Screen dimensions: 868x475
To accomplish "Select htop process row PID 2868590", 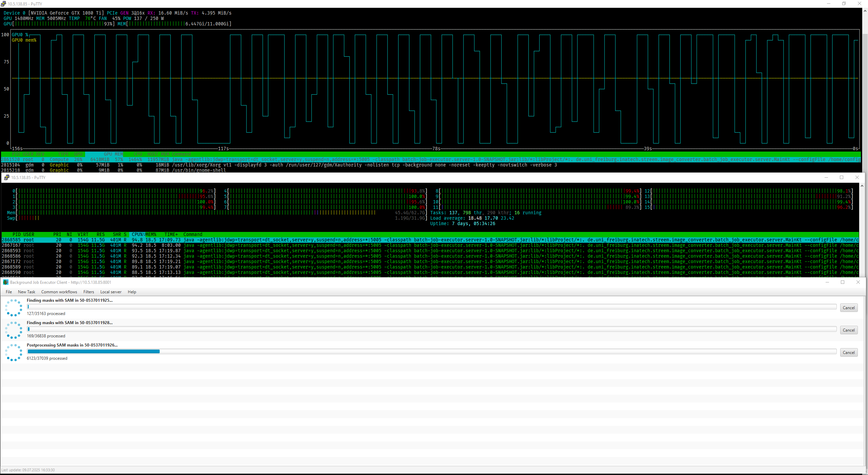I will point(430,272).
